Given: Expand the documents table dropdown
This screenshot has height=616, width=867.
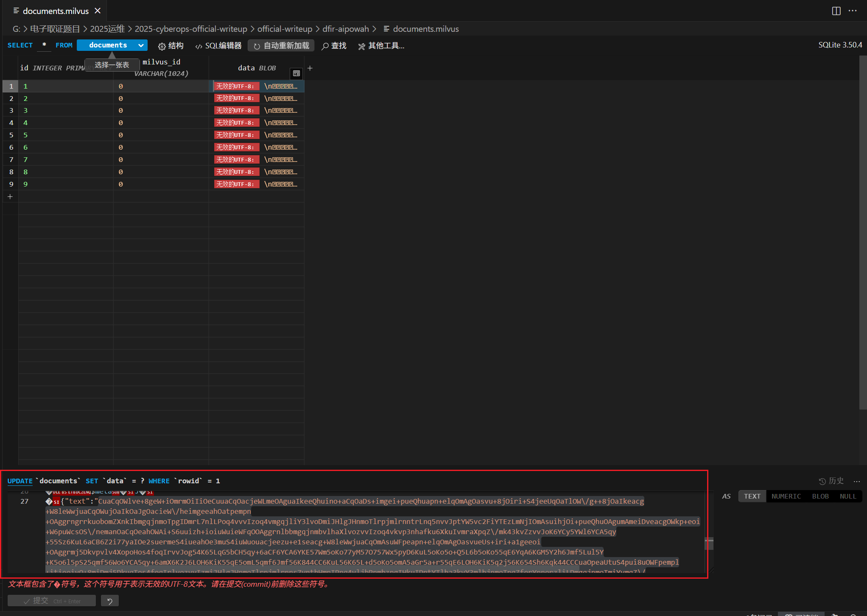Looking at the screenshot, I should (141, 45).
